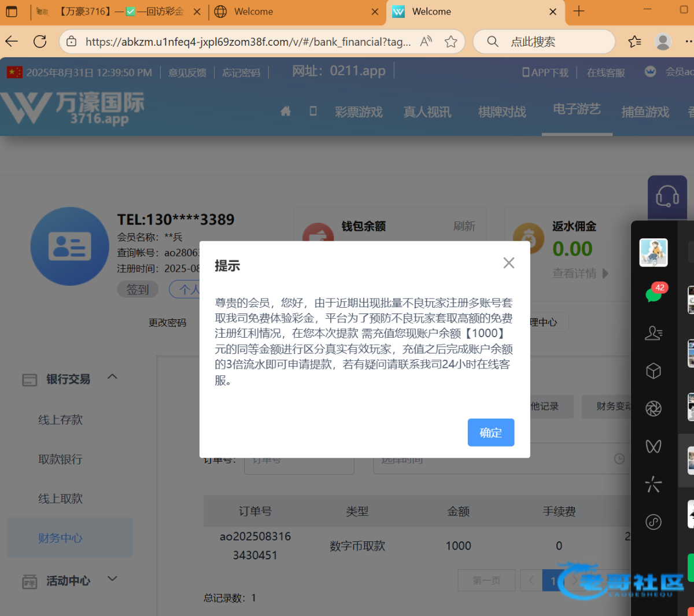The height and width of the screenshot is (616, 694).
Task: Open the browser profile avatar icon
Action: click(x=663, y=42)
